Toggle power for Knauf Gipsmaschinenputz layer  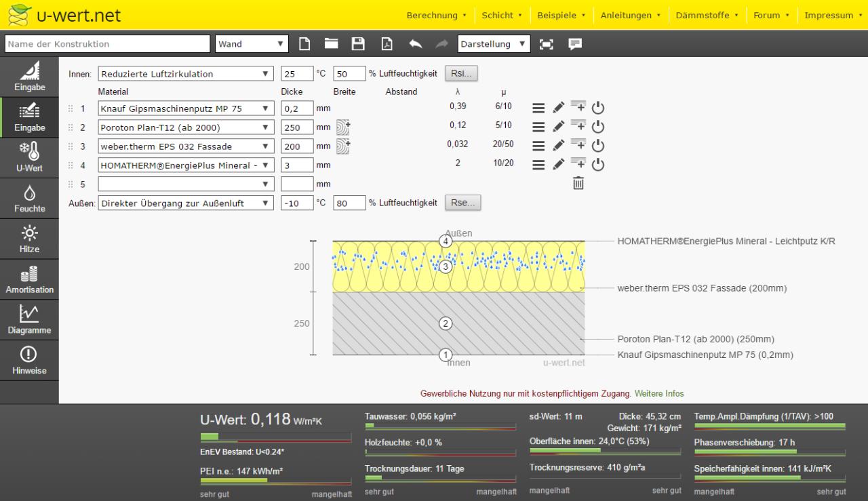point(597,108)
